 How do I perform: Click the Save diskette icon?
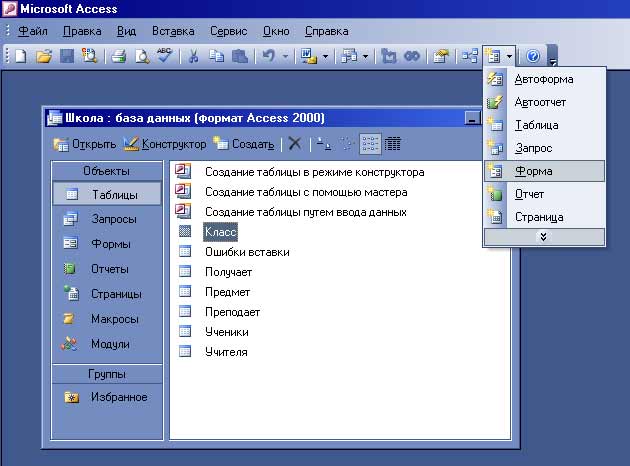pyautogui.click(x=67, y=56)
